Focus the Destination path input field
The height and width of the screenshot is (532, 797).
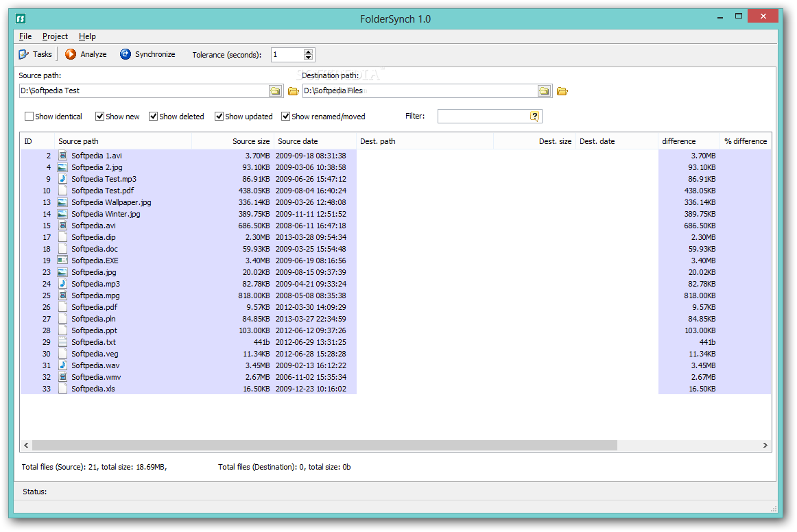tap(420, 91)
